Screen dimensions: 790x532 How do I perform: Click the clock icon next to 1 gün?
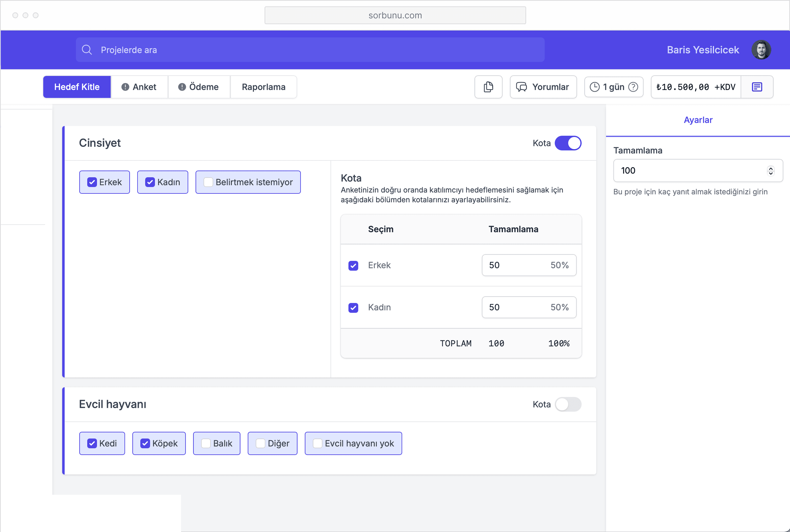click(594, 87)
